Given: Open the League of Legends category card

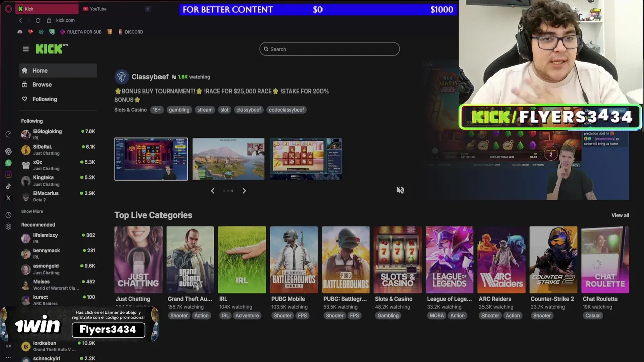Looking at the screenshot, I should click(449, 259).
